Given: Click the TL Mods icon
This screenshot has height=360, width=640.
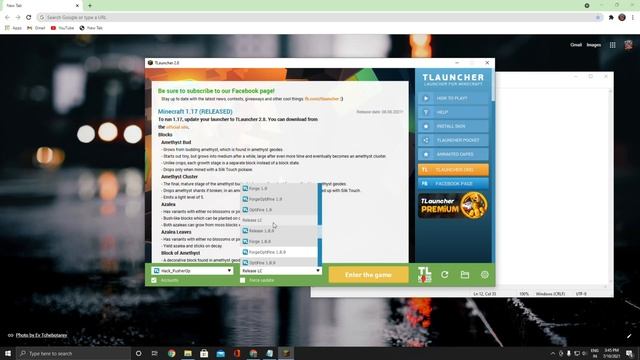Looking at the screenshot, I should (424, 275).
